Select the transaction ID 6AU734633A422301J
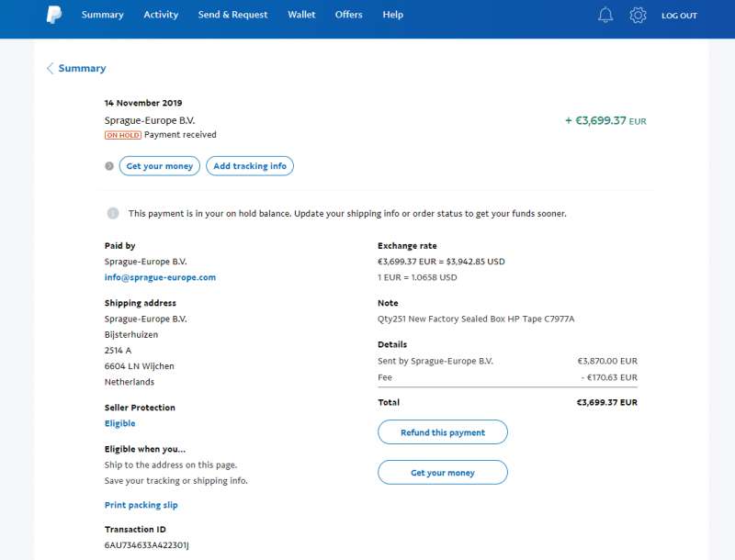This screenshot has height=560, width=735. click(147, 545)
